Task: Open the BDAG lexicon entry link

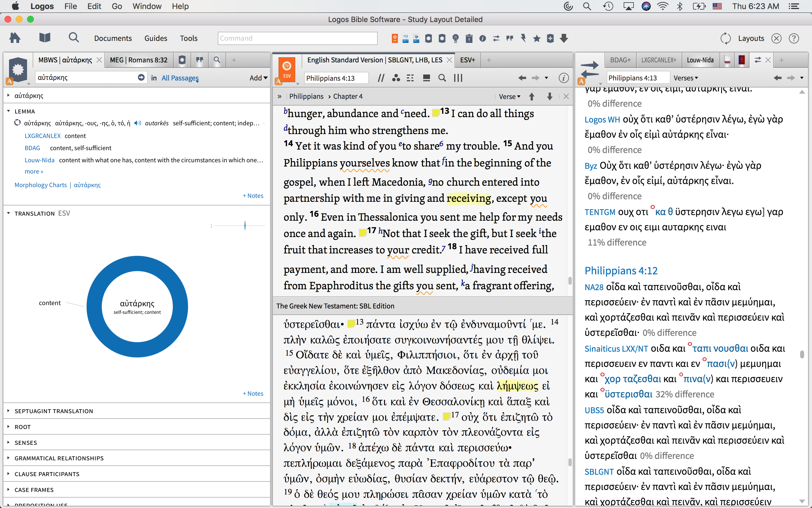Action: [x=32, y=148]
